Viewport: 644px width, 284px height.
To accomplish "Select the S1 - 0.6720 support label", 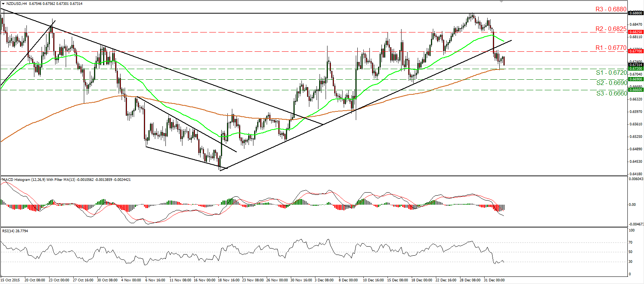I will (612, 73).
